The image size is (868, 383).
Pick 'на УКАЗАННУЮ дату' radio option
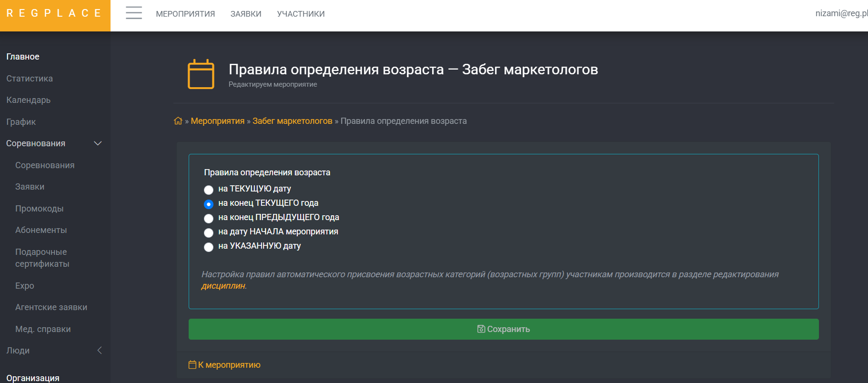[209, 247]
